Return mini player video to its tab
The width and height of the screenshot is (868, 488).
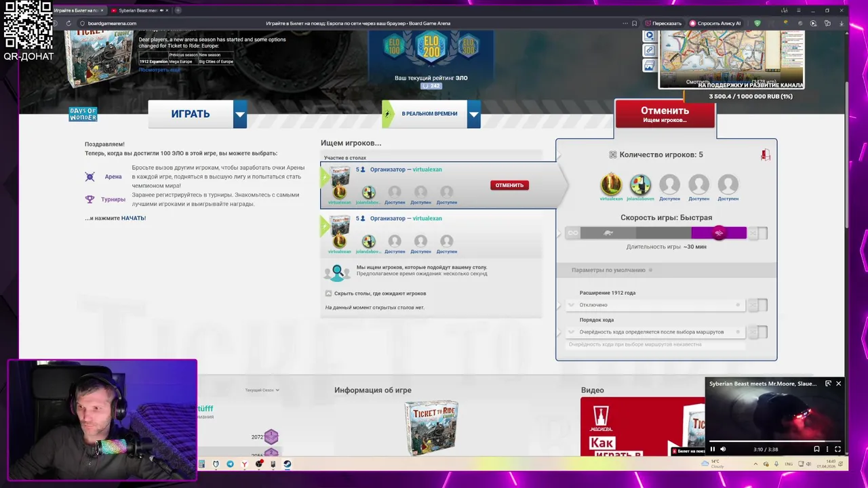828,384
